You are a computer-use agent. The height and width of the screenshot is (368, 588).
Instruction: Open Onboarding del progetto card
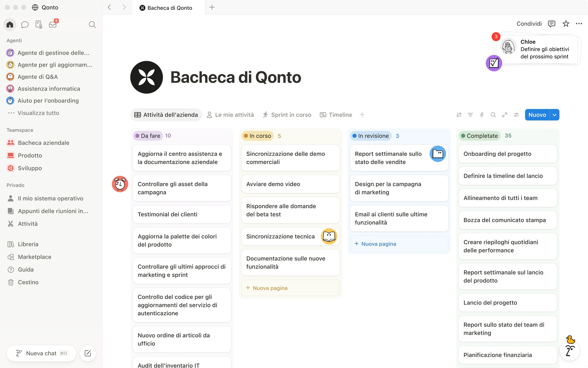click(x=508, y=154)
